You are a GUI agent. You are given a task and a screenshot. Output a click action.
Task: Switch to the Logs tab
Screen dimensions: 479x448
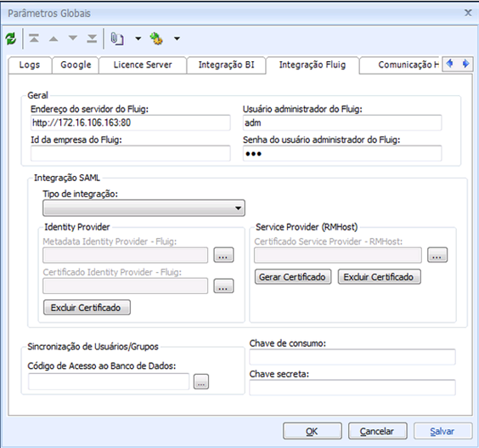point(30,65)
